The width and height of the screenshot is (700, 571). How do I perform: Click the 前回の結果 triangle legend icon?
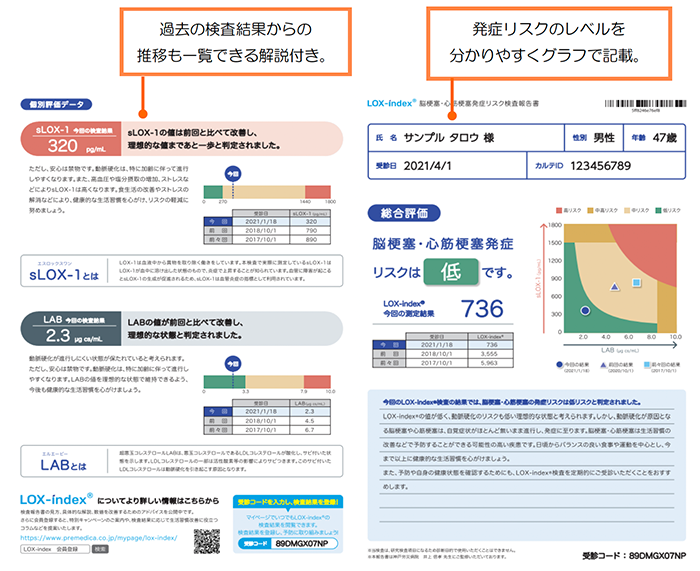(x=603, y=365)
